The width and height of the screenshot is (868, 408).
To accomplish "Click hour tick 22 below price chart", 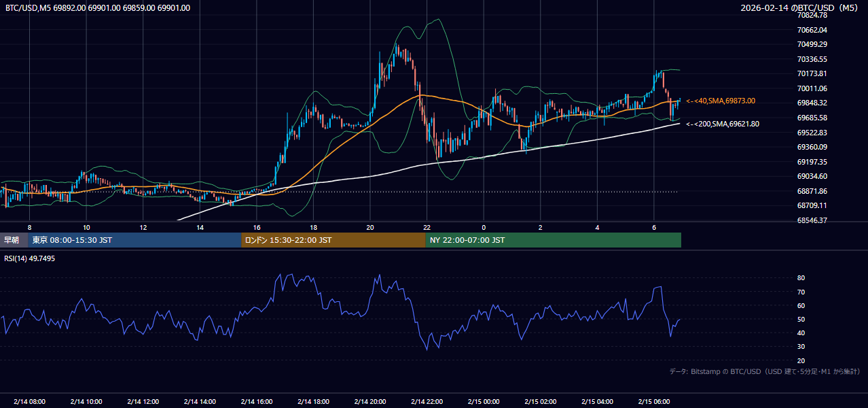I will pyautogui.click(x=427, y=227).
